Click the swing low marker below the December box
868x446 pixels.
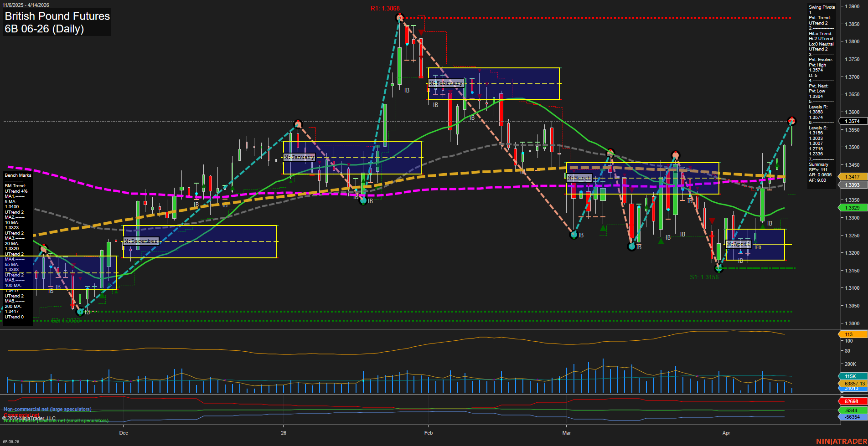click(80, 312)
